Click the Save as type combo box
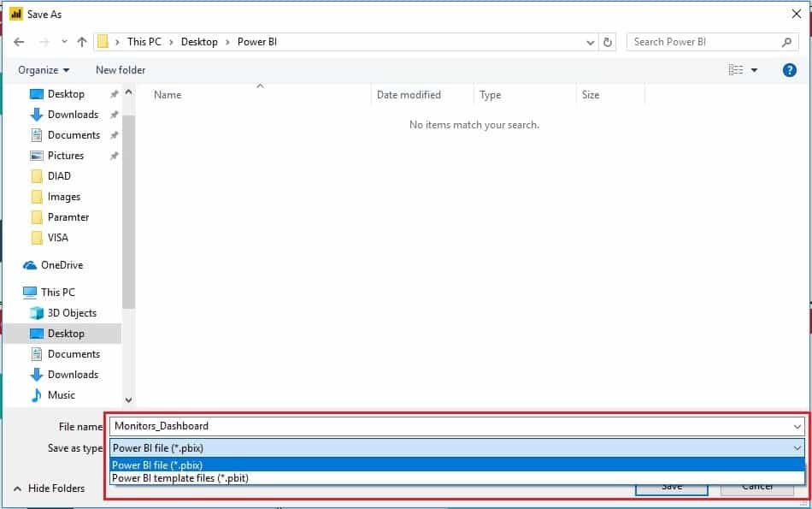Viewport: 812px width, 509px height. click(456, 448)
